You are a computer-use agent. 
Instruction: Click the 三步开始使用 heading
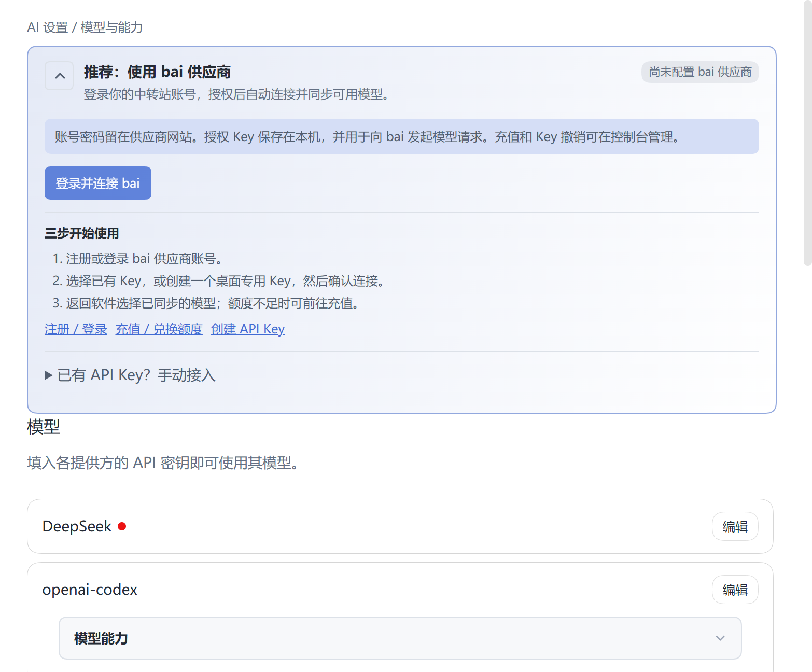(x=82, y=233)
